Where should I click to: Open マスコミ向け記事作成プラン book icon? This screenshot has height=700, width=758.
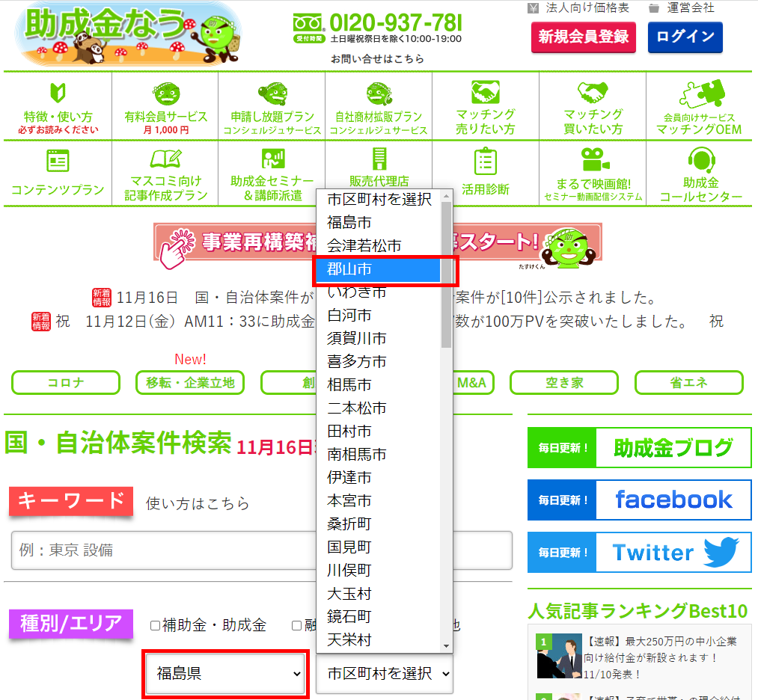[165, 159]
